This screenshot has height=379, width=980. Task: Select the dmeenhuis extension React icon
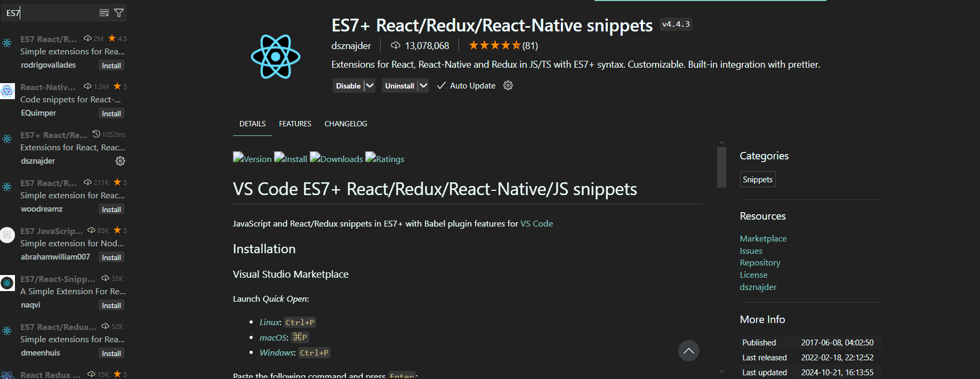pyautogui.click(x=7, y=331)
